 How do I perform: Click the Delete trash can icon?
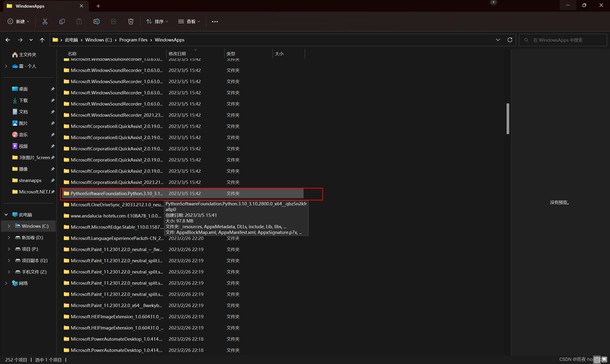tap(131, 22)
